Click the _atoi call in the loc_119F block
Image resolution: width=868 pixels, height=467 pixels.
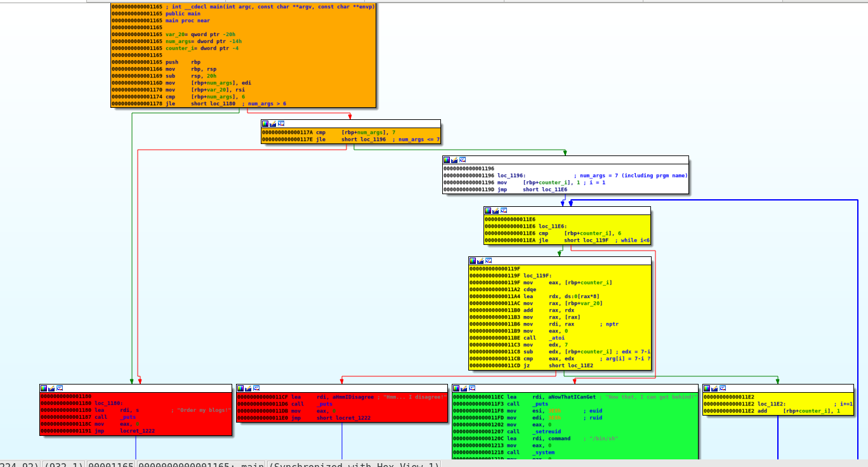(539, 338)
